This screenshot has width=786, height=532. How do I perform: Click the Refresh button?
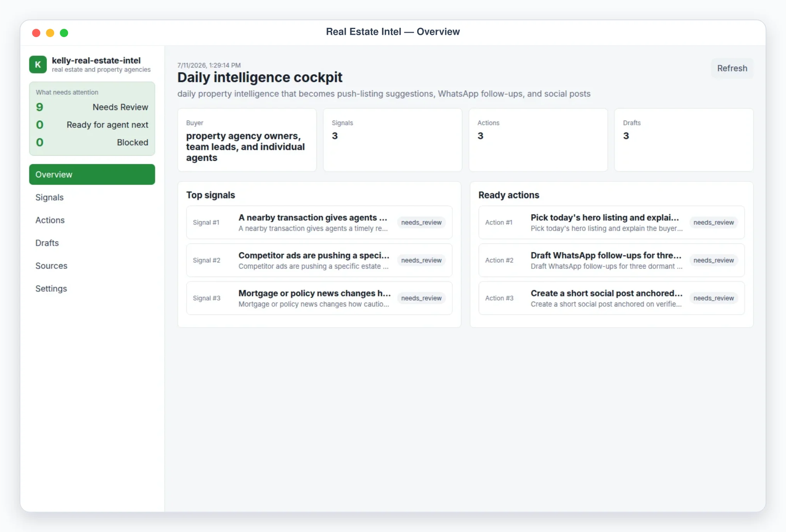coord(732,68)
